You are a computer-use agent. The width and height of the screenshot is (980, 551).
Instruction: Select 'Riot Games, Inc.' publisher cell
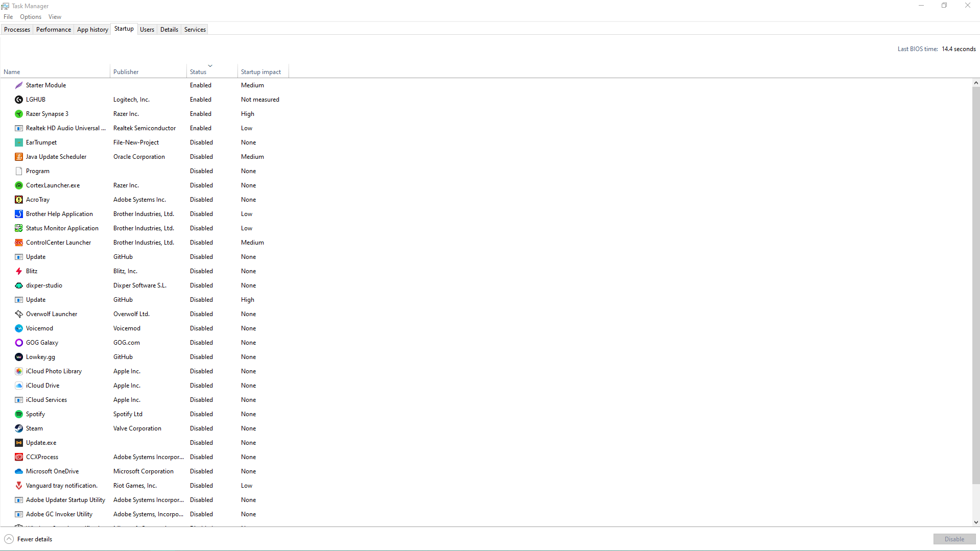135,486
